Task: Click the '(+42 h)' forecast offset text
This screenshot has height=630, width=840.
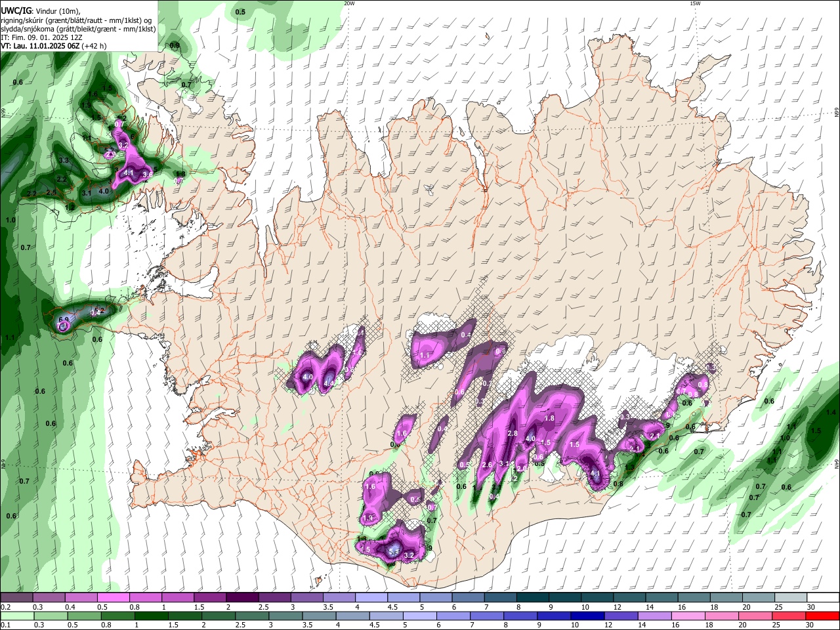Action: [93, 46]
